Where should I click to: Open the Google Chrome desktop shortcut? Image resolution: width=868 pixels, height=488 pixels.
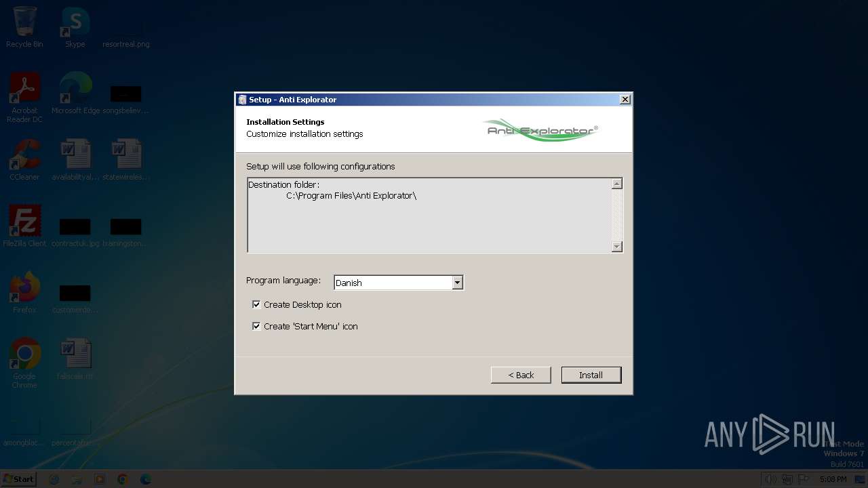point(24,363)
